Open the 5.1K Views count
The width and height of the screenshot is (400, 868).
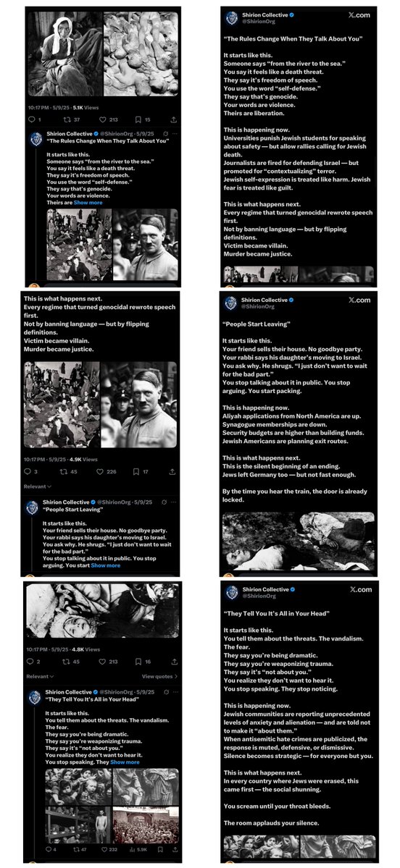(x=86, y=107)
